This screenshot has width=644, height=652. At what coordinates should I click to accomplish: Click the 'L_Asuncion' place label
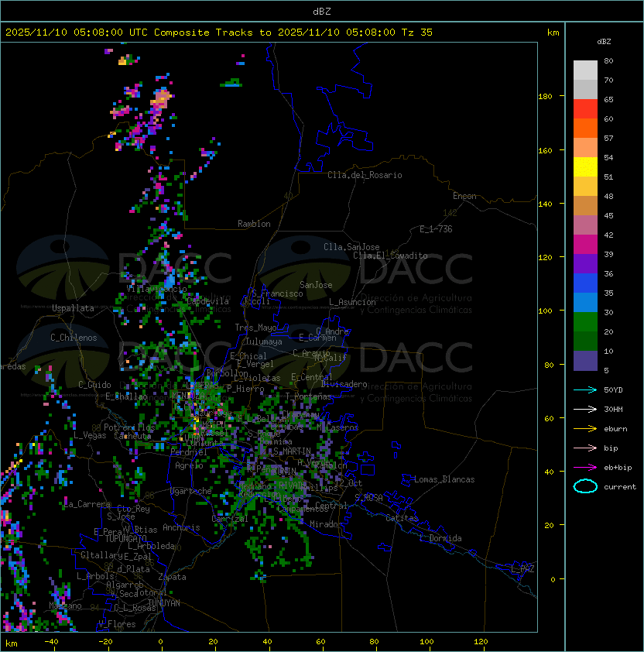(x=352, y=302)
